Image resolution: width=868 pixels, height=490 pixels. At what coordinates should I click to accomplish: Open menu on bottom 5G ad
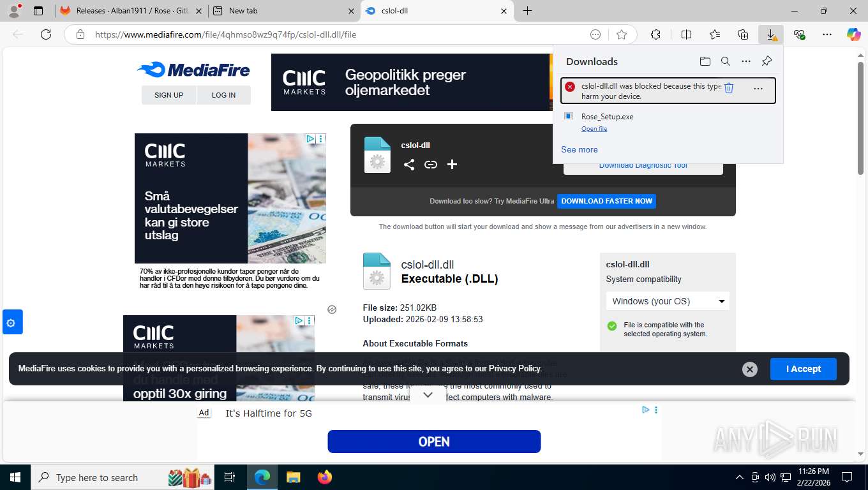pos(655,410)
